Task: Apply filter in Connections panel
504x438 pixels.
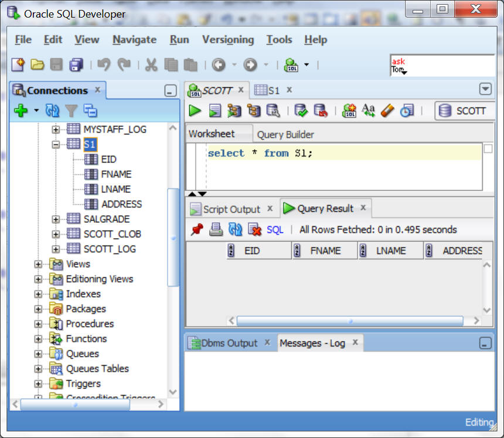Action: coord(71,111)
